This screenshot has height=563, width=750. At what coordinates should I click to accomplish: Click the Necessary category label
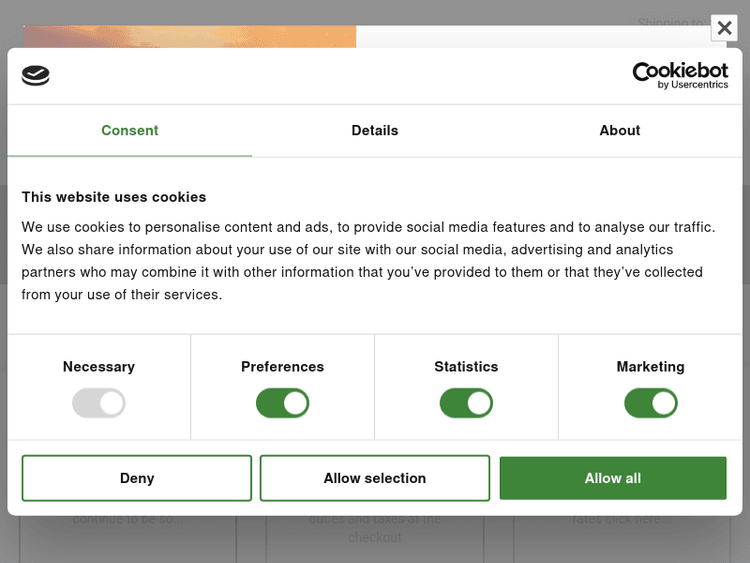[x=99, y=367]
